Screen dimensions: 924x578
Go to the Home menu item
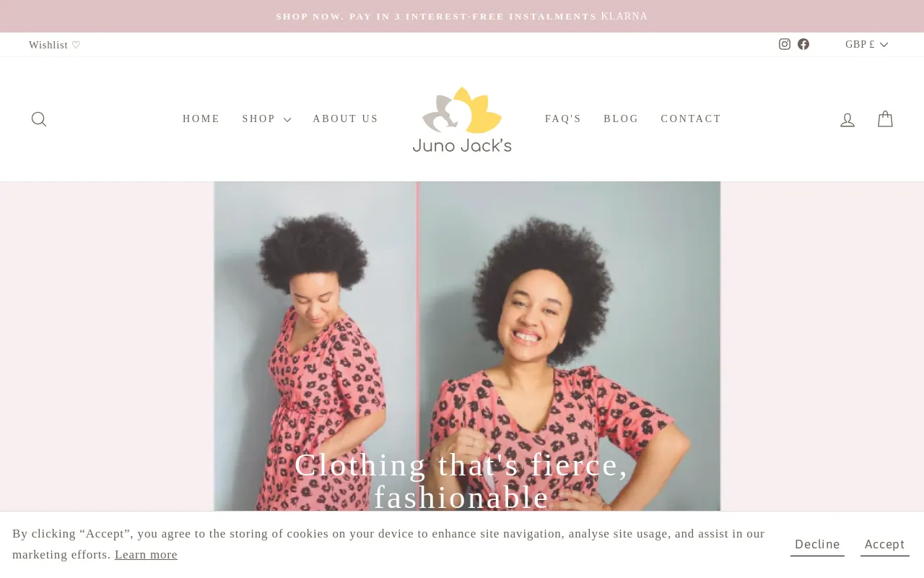(x=201, y=119)
